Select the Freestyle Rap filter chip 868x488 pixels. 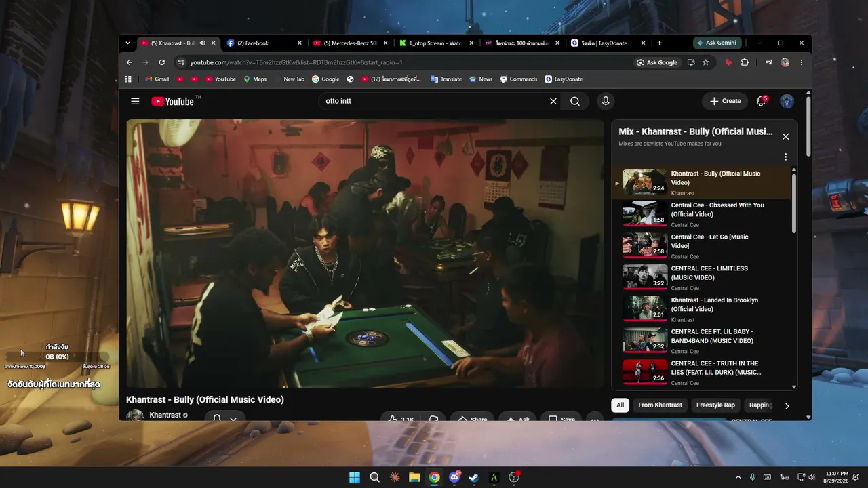pos(715,405)
